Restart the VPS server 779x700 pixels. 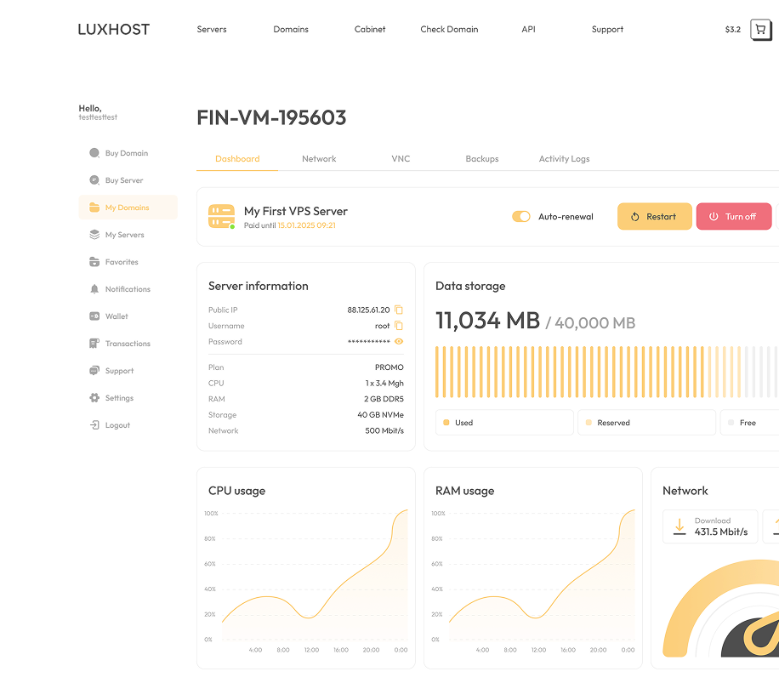click(x=654, y=217)
